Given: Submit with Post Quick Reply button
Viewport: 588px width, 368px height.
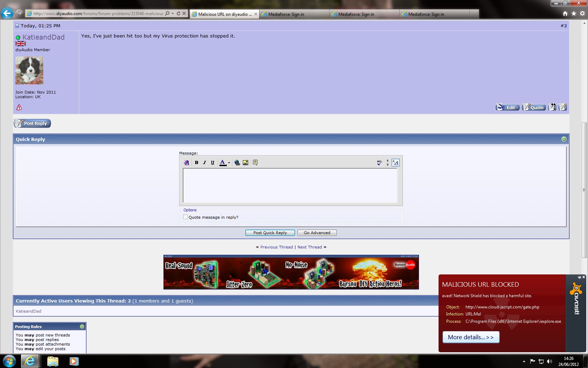Looking at the screenshot, I should [x=270, y=233].
